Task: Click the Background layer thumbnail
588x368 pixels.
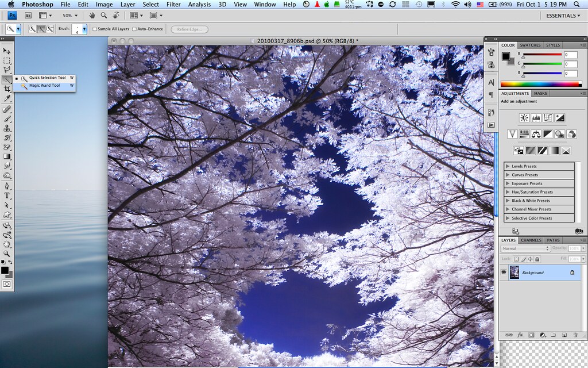Action: (x=514, y=272)
